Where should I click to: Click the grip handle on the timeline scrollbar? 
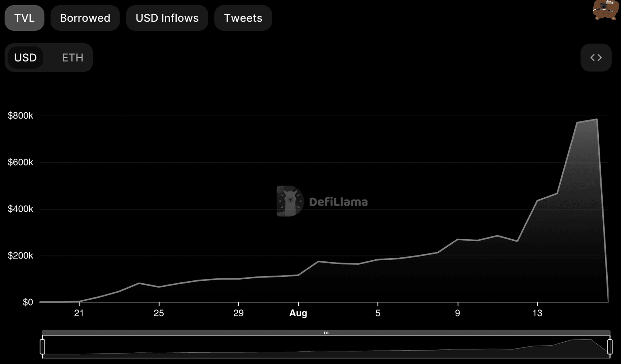point(326,332)
